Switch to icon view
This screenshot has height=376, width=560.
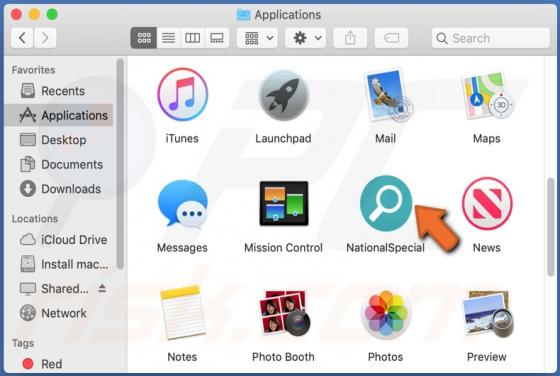pos(144,38)
